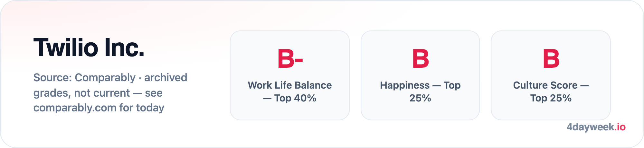Click the "Top" word in Happiness card
The image size is (644, 148).
[452, 85]
